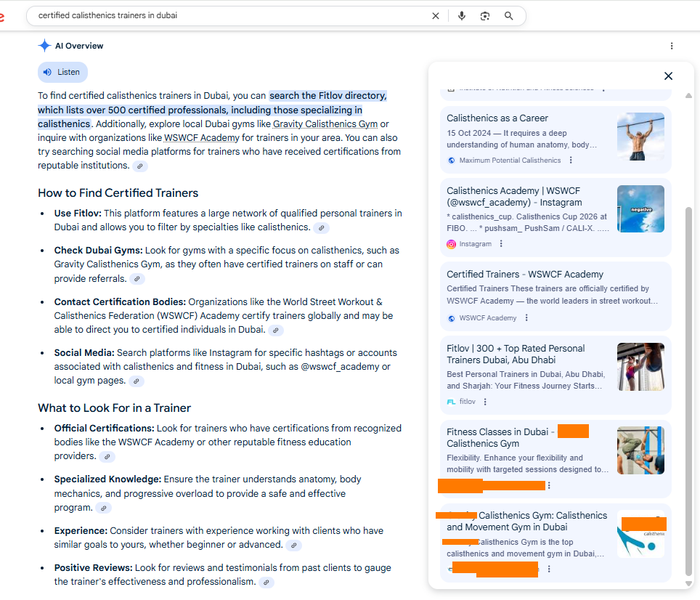The width and height of the screenshot is (700, 600).
Task: Open Google Lens image search
Action: 485,16
